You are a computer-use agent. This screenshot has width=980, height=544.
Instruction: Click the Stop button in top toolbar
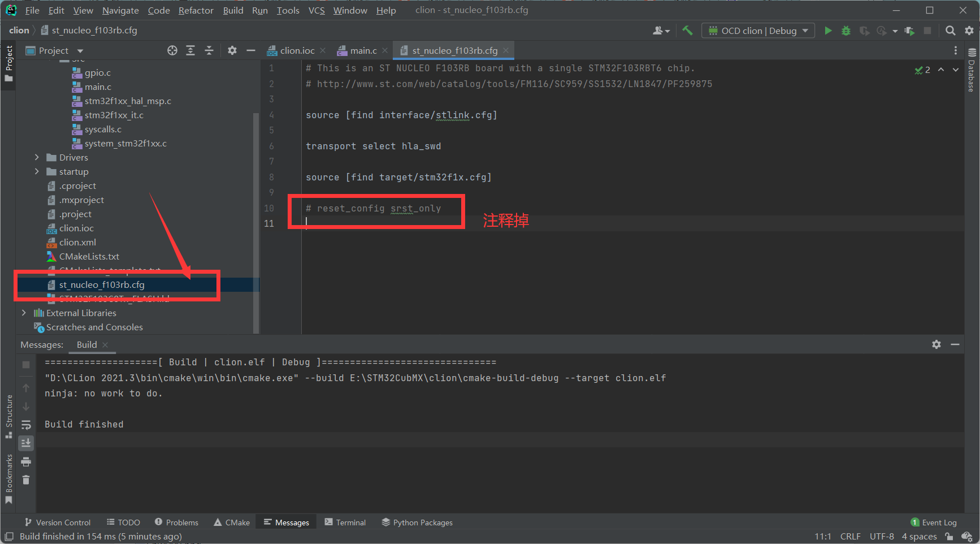(927, 31)
